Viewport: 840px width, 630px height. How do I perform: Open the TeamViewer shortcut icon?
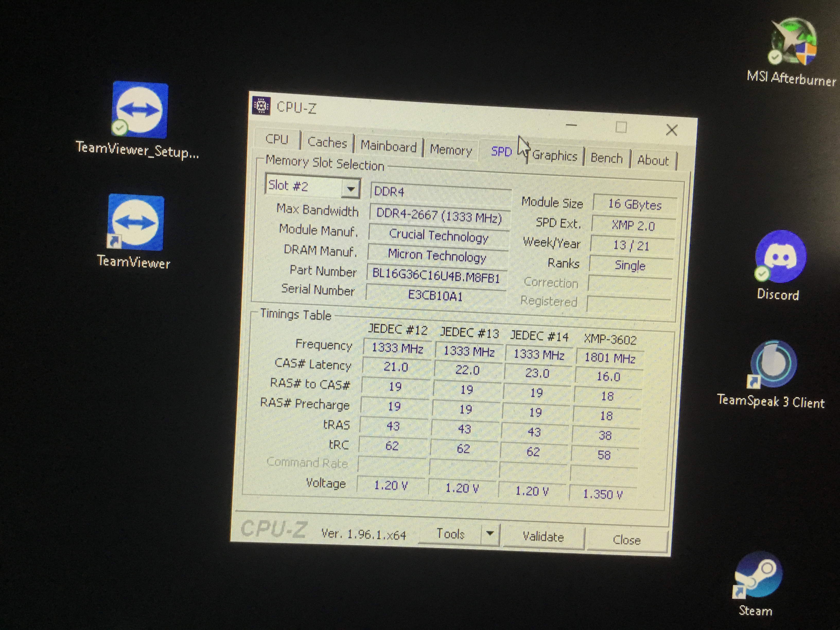pos(136,223)
